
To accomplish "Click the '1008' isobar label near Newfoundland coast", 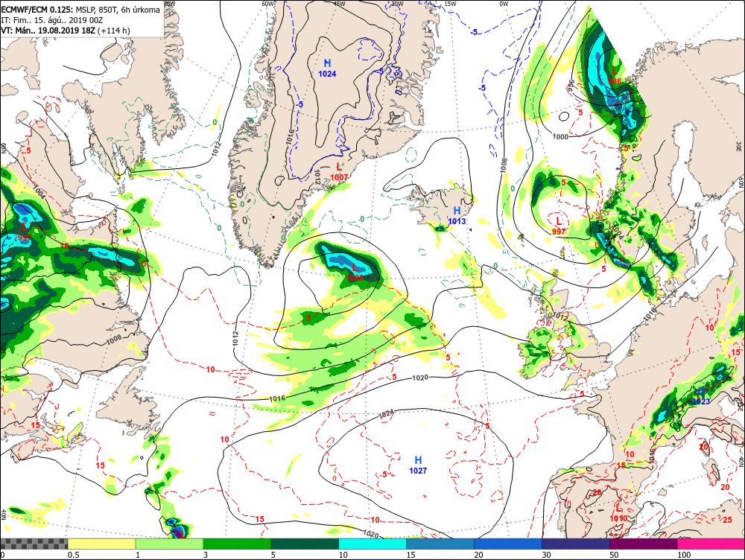I will (114, 339).
